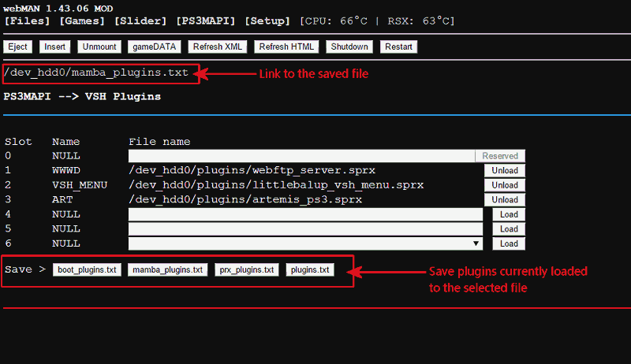Click the RSX temperature reading
The image size is (631, 364).
[421, 21]
